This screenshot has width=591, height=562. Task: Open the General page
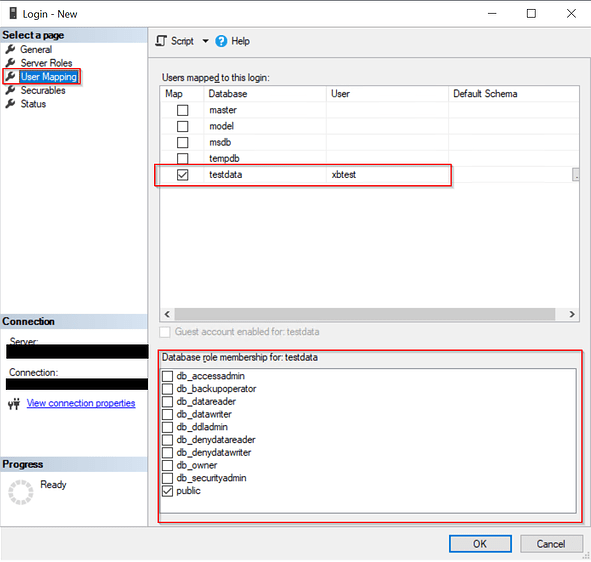pos(36,49)
